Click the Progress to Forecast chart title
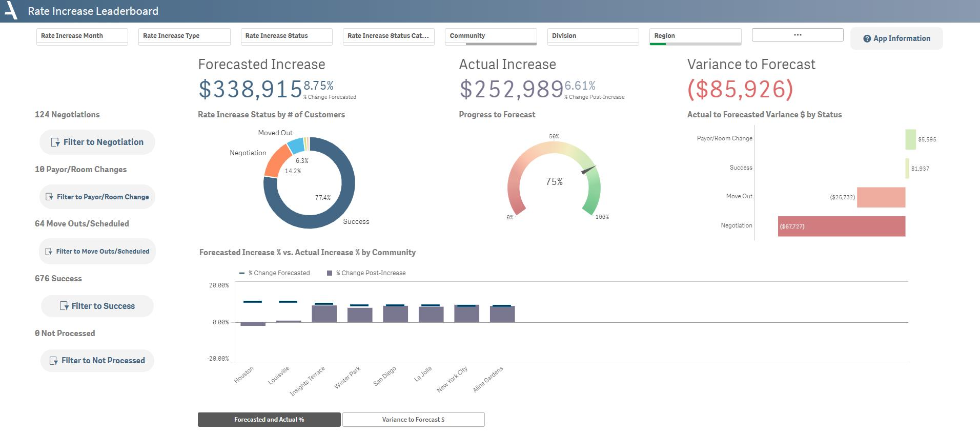This screenshot has height=436, width=980. pos(497,115)
